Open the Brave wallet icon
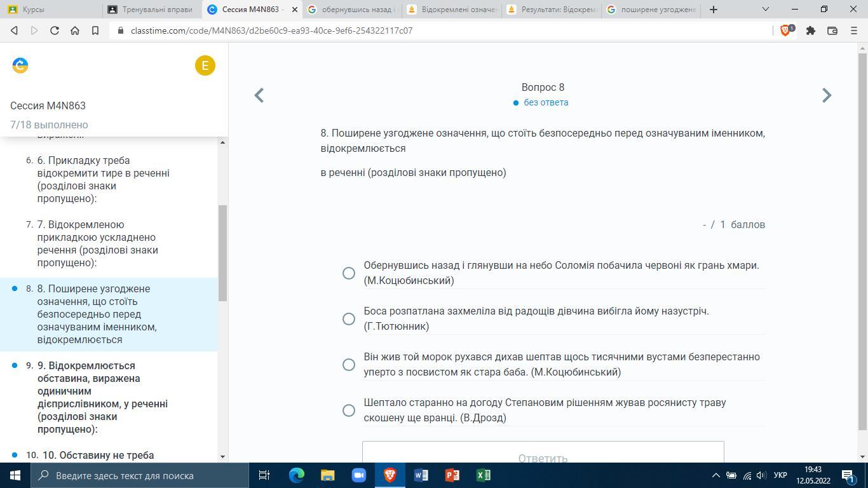The image size is (868, 488). click(832, 30)
